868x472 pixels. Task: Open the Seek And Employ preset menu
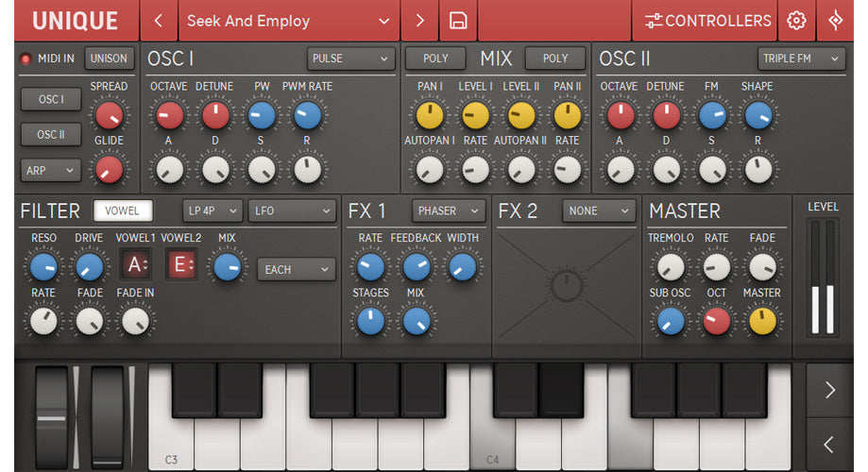pos(287,21)
